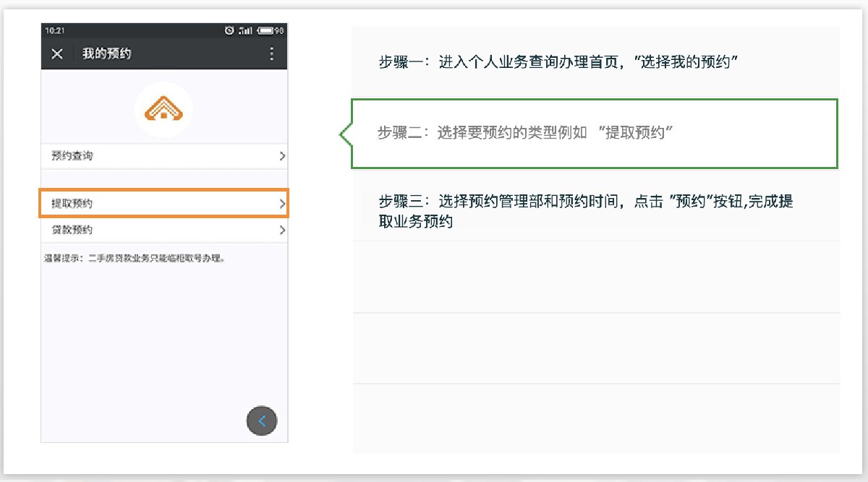Select the 步骤一 instruction item

click(596, 62)
